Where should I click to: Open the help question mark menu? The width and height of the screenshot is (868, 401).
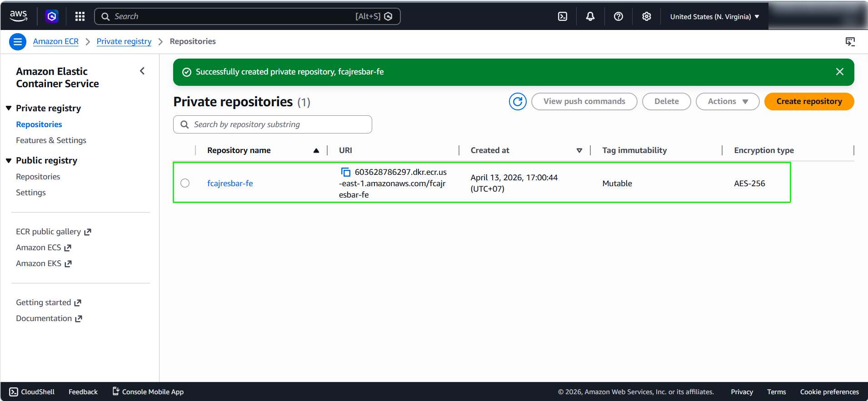(x=619, y=16)
